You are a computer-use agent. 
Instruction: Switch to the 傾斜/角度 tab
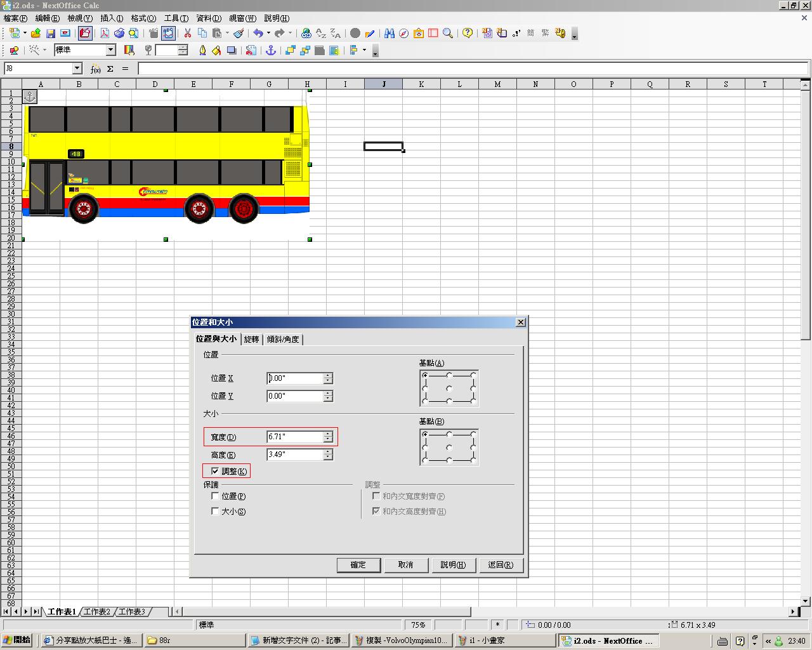point(283,340)
